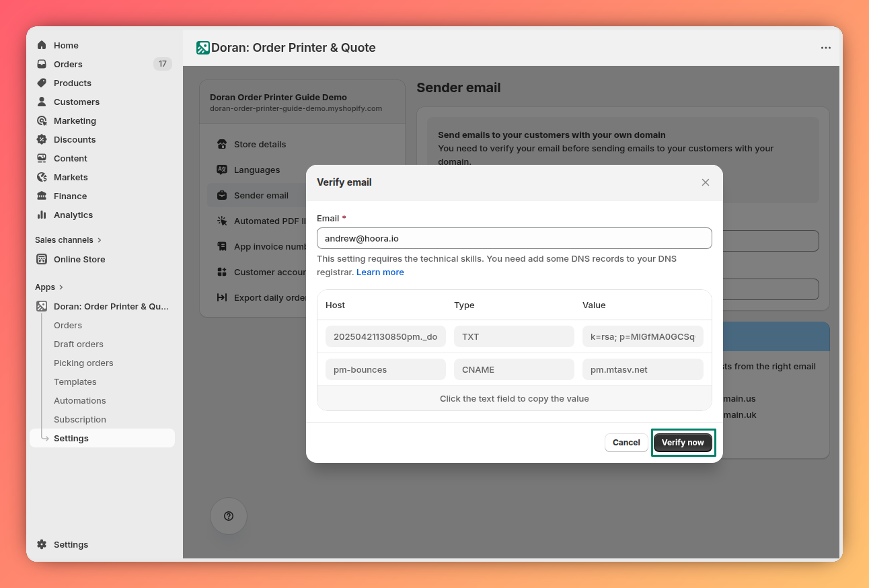Screen dimensions: 869x588
Task: Click the Settings gear at bottom of sidebar
Action: point(42,544)
